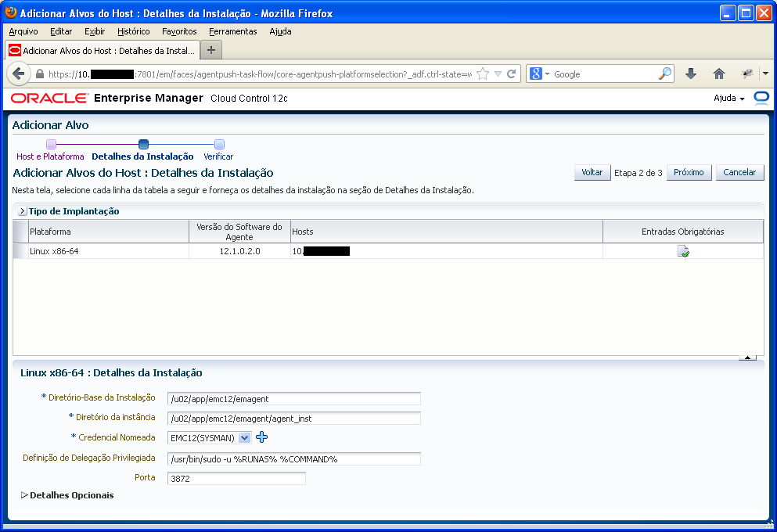Image resolution: width=777 pixels, height=532 pixels.
Task: Go back with the browser back arrow
Action: click(x=18, y=74)
